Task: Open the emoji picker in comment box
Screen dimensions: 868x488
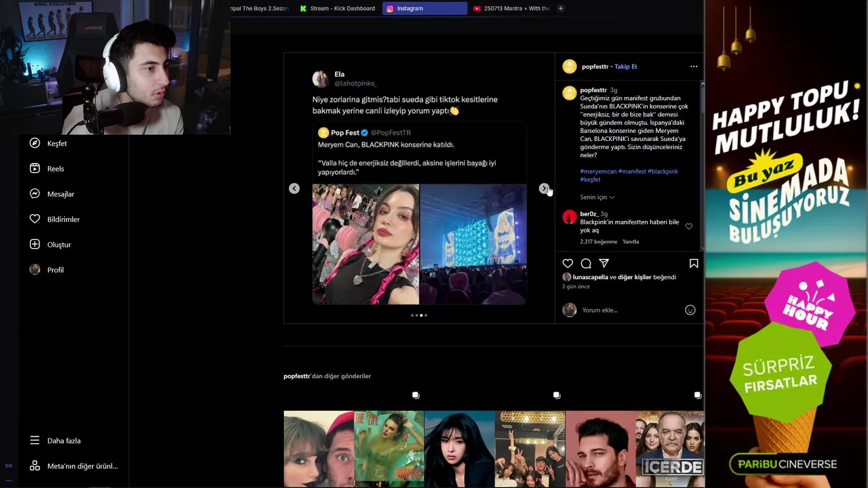Action: [690, 310]
